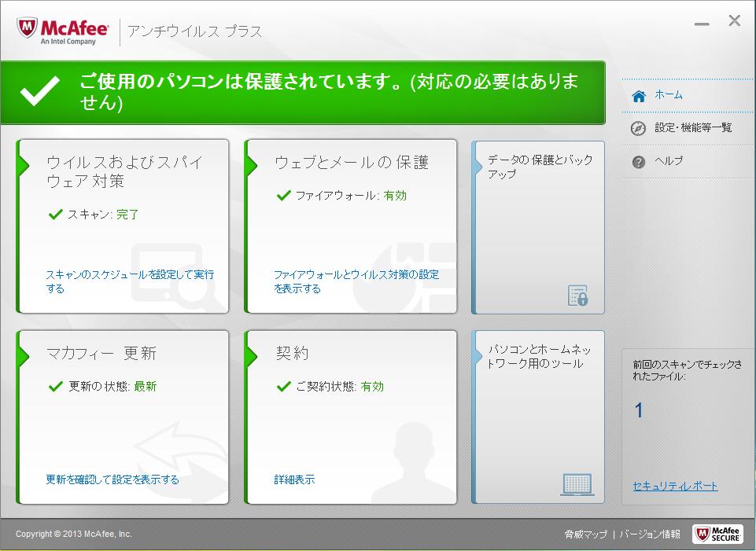Image resolution: width=756 pixels, height=551 pixels.
Task: Expand the ウイルスおよびスパイウェア対策 card arrow
Action: (x=24, y=165)
